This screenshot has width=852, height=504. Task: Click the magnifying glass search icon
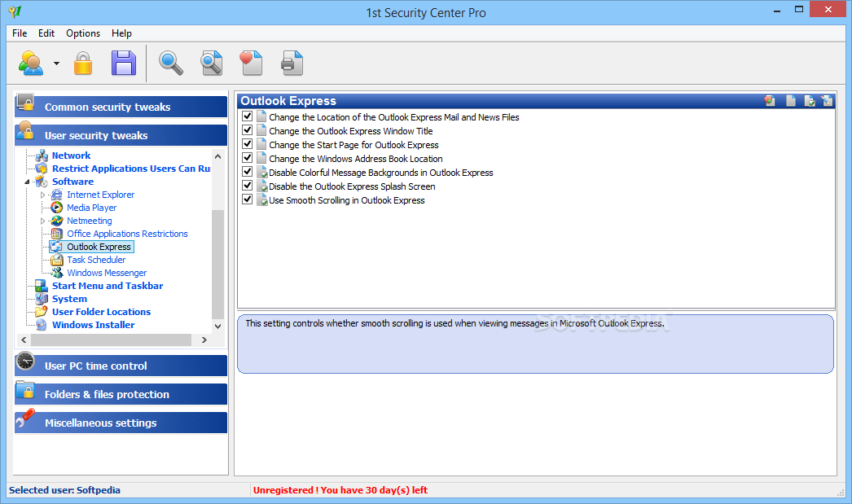click(170, 63)
